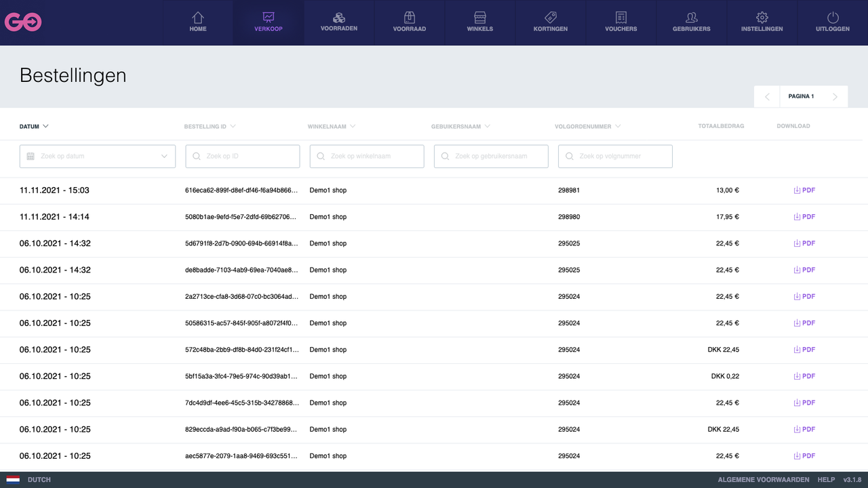Open the Verkoop section

click(x=269, y=22)
